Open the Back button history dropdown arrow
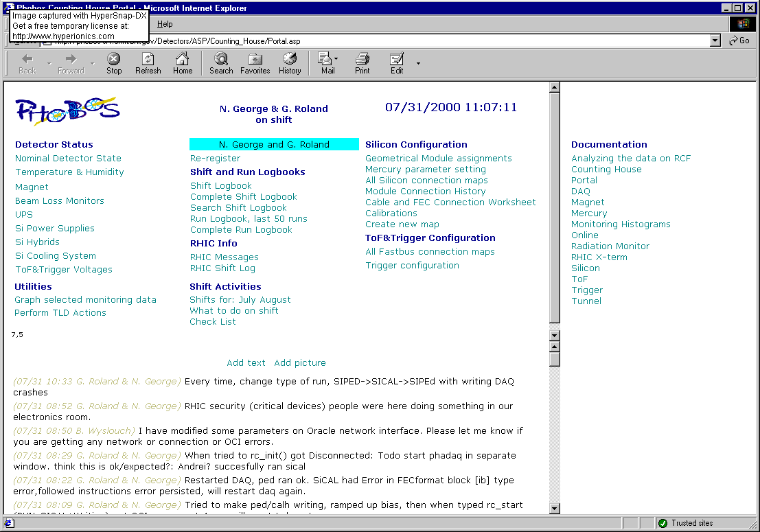Viewport: 760px width, 532px height. (x=49, y=63)
